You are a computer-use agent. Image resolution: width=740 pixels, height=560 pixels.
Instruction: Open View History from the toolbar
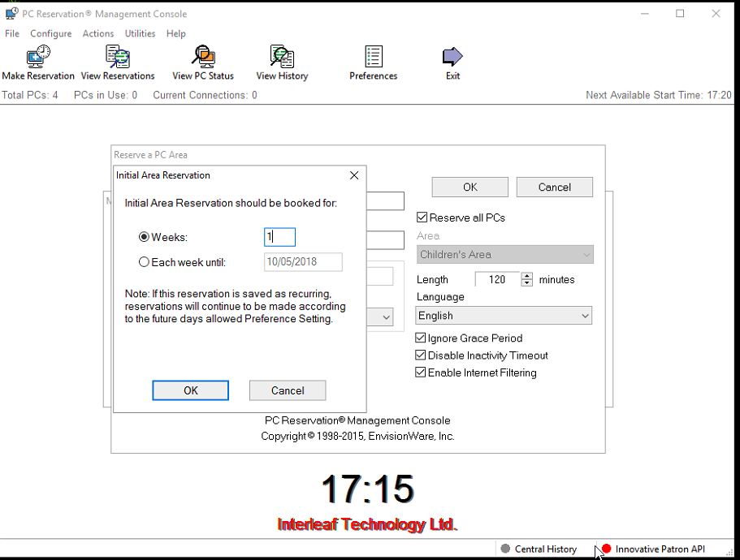tap(282, 62)
